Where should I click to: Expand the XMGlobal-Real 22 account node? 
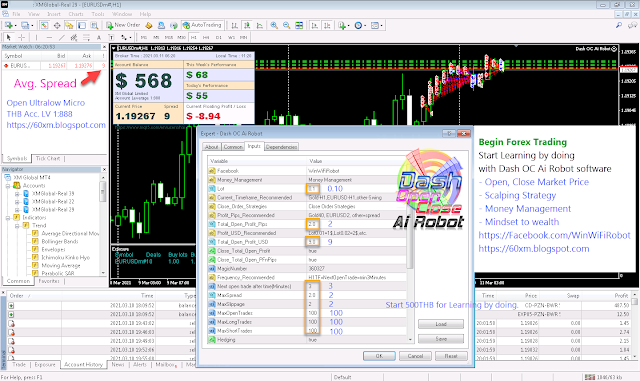tap(17, 202)
